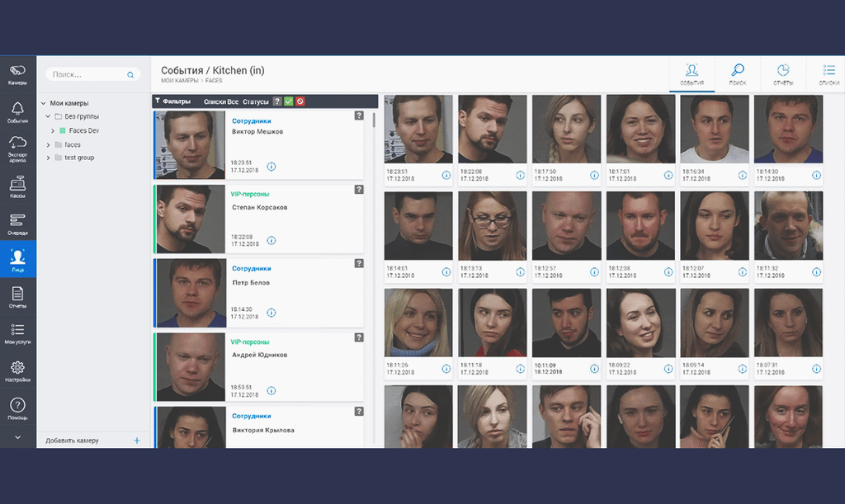Click Добавить камеру plus icon
Image resolution: width=845 pixels, height=504 pixels.
pos(137,440)
